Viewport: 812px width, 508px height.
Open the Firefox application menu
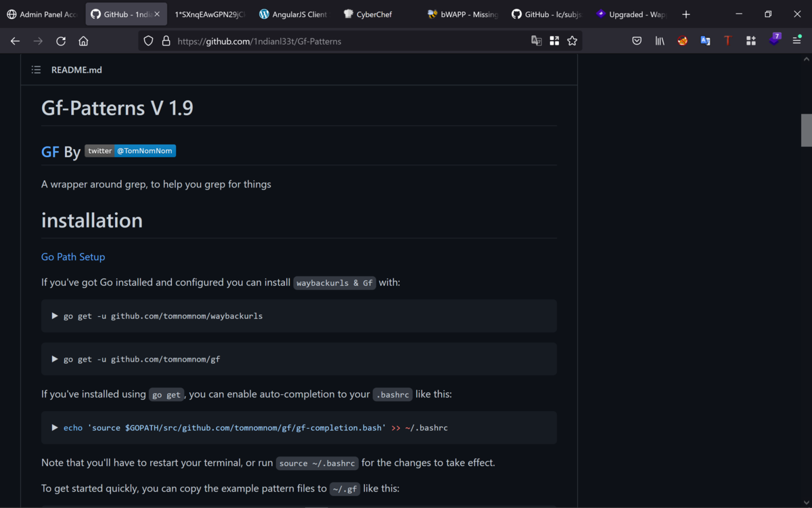797,41
